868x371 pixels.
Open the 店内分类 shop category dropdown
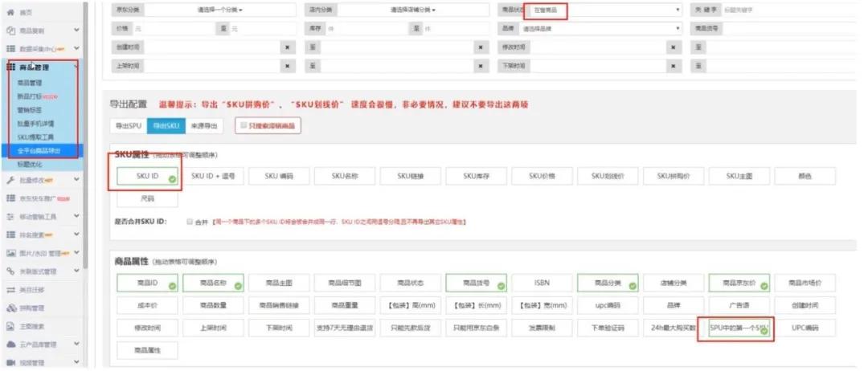pyautogui.click(x=413, y=10)
